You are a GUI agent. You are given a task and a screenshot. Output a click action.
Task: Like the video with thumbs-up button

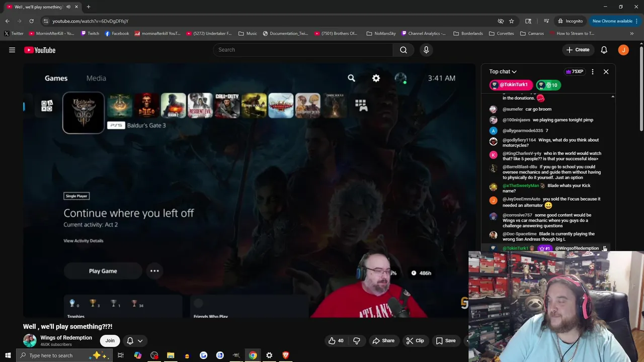click(336, 341)
